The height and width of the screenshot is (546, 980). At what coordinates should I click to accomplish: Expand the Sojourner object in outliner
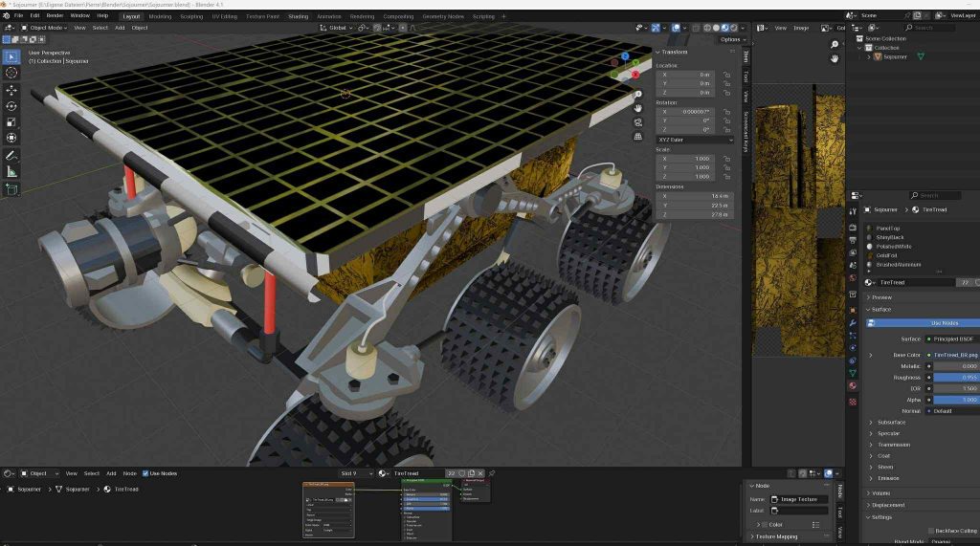click(x=870, y=57)
